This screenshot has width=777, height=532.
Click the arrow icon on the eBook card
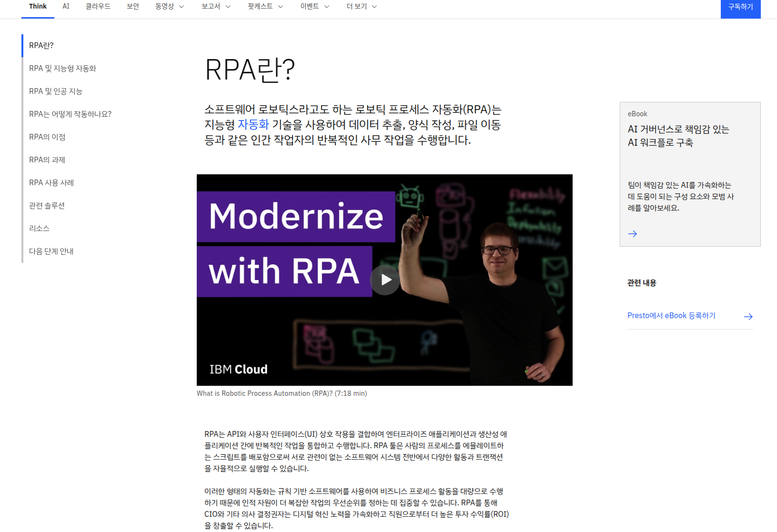pyautogui.click(x=633, y=234)
